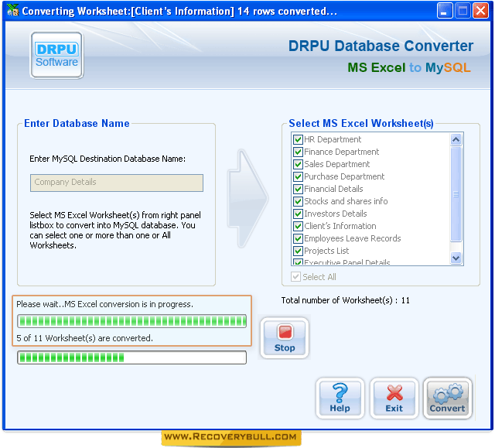Open Help for the converter
The height and width of the screenshot is (448, 495).
click(x=340, y=398)
